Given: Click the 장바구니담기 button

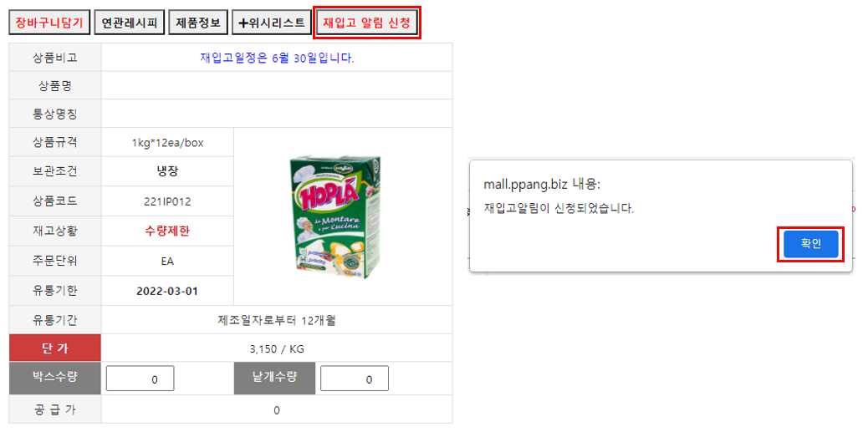Looking at the screenshot, I should coord(49,23).
